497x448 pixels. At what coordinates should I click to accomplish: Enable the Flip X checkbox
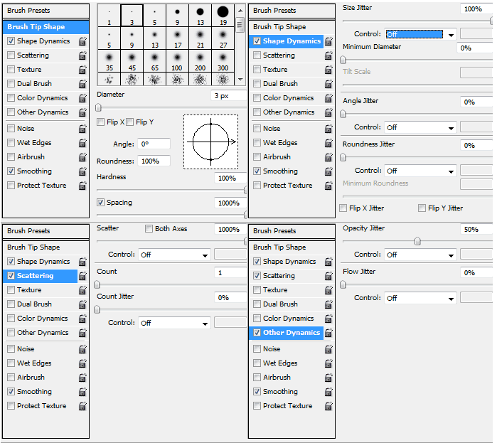(x=100, y=122)
